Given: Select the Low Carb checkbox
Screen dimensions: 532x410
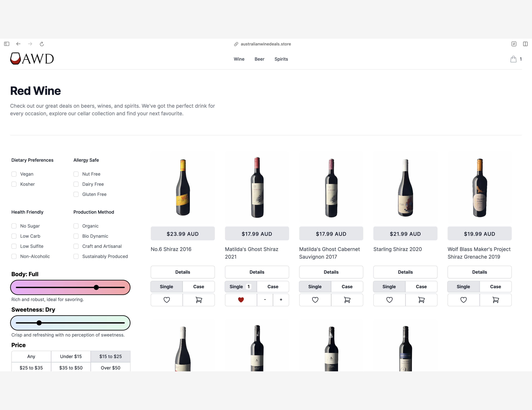Looking at the screenshot, I should click(14, 236).
